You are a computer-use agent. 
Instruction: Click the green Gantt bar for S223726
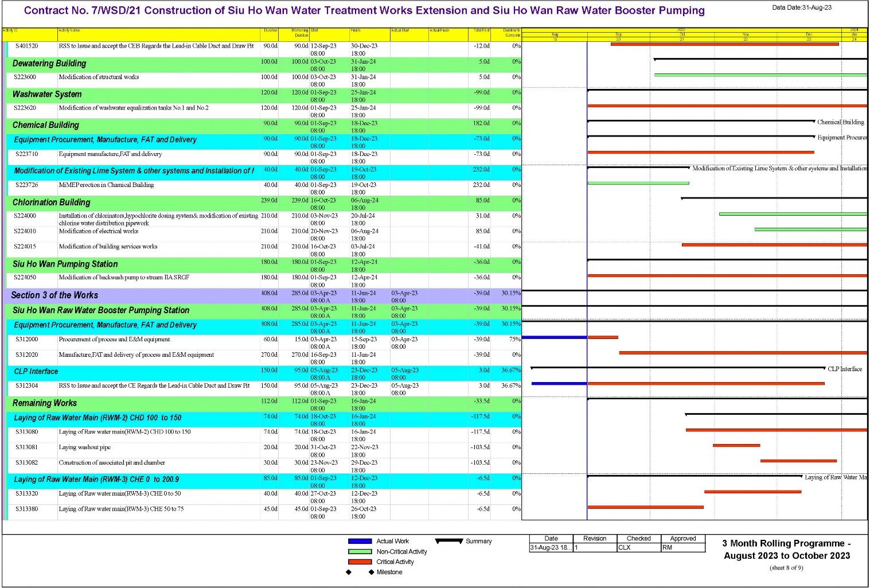638,183
